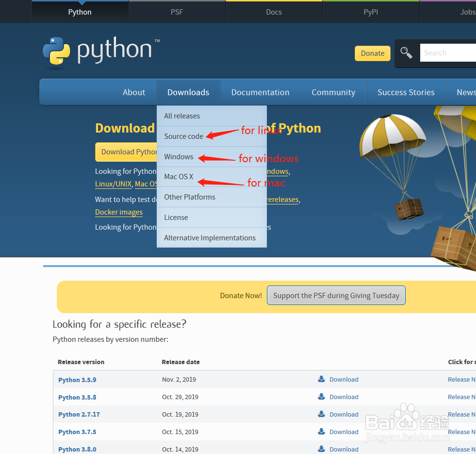The width and height of the screenshot is (476, 454).
Task: Open the Mac OS link in hero text
Action: tap(146, 184)
